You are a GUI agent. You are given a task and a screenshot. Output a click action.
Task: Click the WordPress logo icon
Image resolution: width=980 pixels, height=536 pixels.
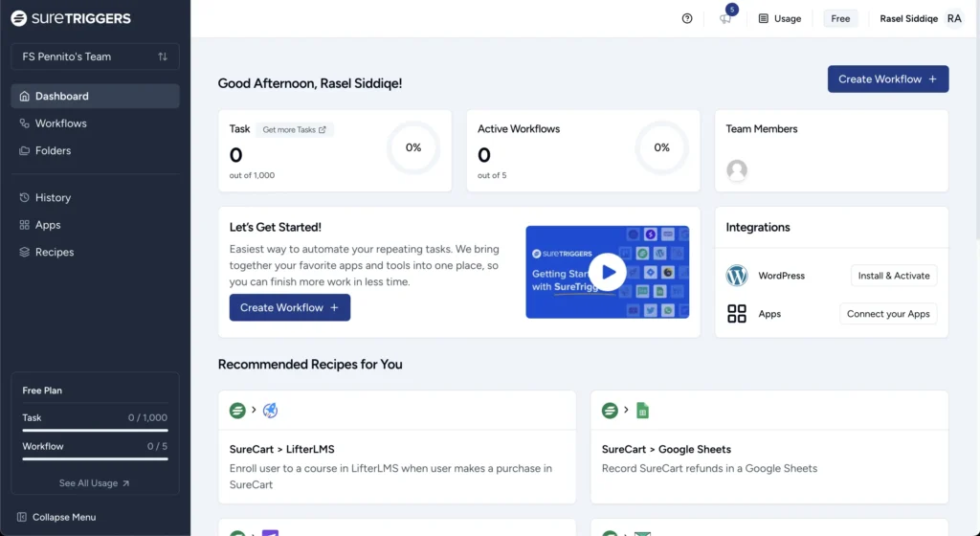(x=737, y=276)
